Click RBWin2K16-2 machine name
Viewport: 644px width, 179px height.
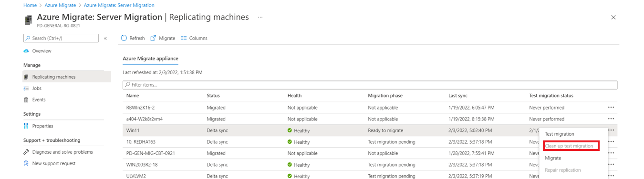[x=140, y=108]
